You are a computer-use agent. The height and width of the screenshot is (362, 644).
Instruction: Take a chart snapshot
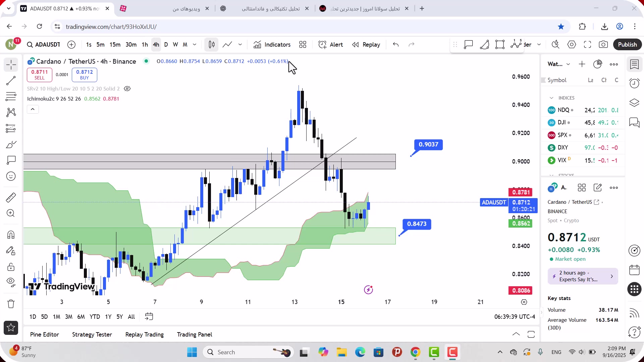pos(603,45)
